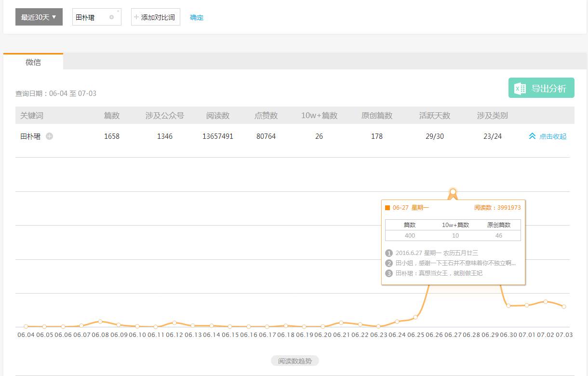This screenshot has width=588, height=376.
Task: Switch to the 微信 tab
Action: [33, 62]
